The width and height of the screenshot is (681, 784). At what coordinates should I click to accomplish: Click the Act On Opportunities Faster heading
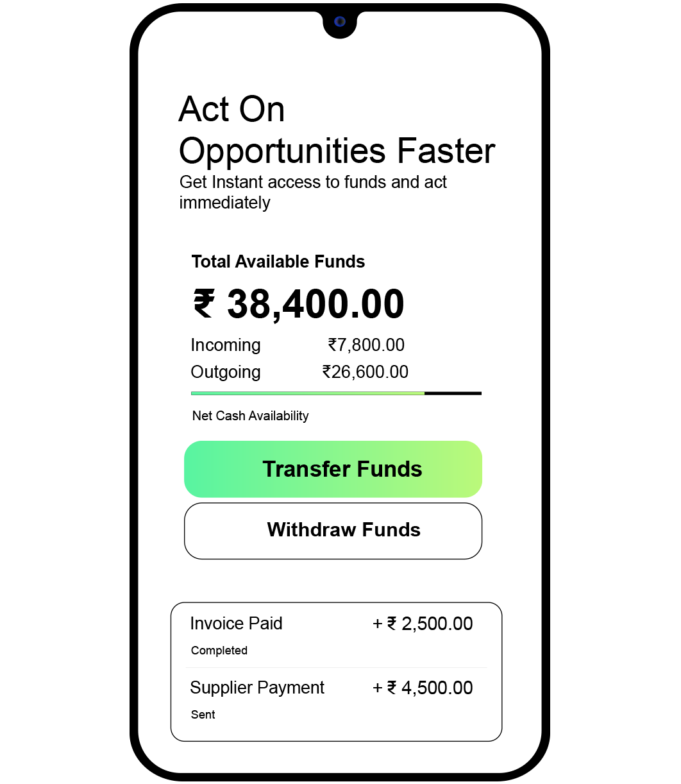pos(337,130)
